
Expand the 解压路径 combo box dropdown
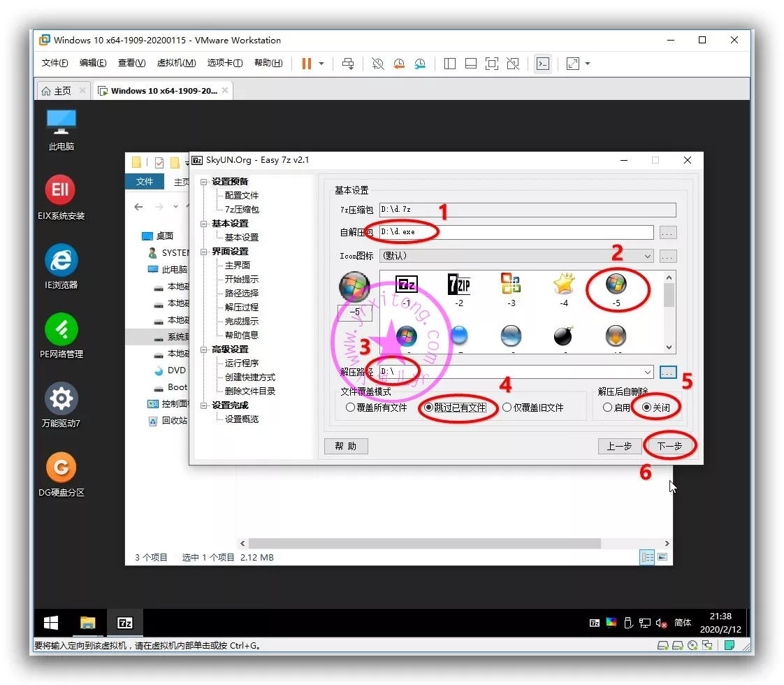pyautogui.click(x=648, y=373)
